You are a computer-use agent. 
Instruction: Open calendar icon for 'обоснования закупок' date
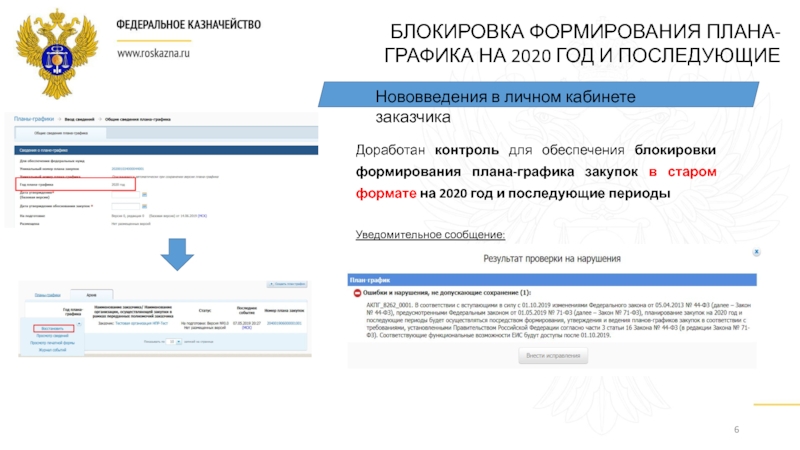(144, 206)
